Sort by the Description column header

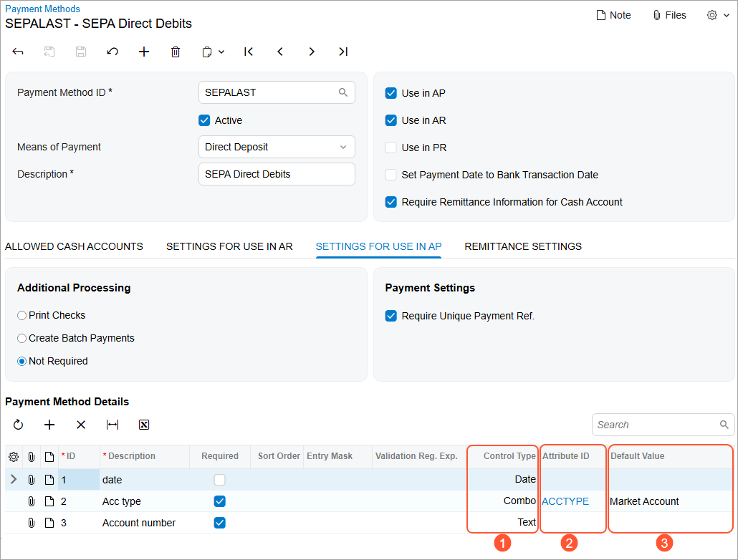(144, 456)
